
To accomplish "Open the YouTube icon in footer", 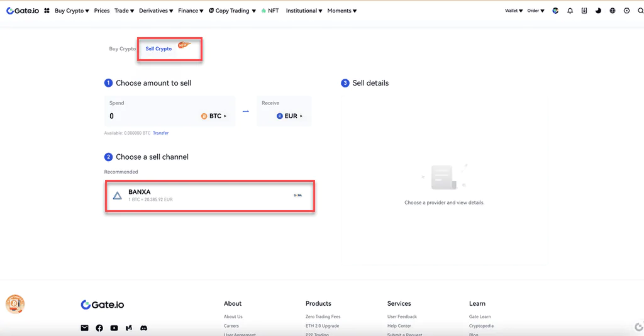I will coord(114,328).
